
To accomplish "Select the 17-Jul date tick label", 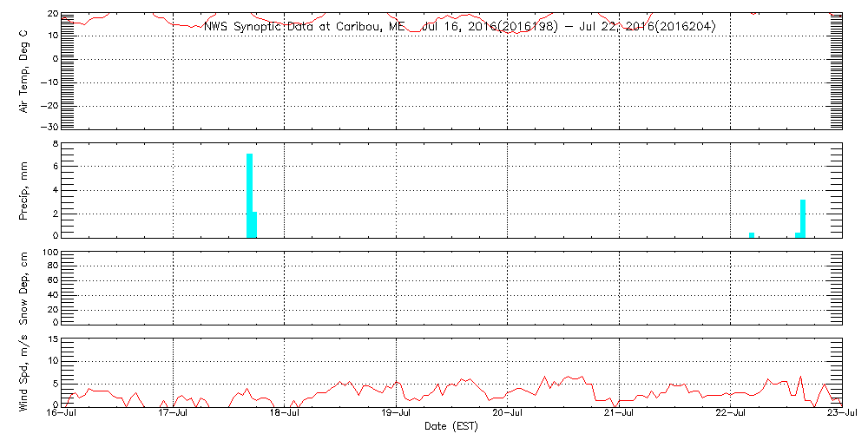I will (174, 414).
